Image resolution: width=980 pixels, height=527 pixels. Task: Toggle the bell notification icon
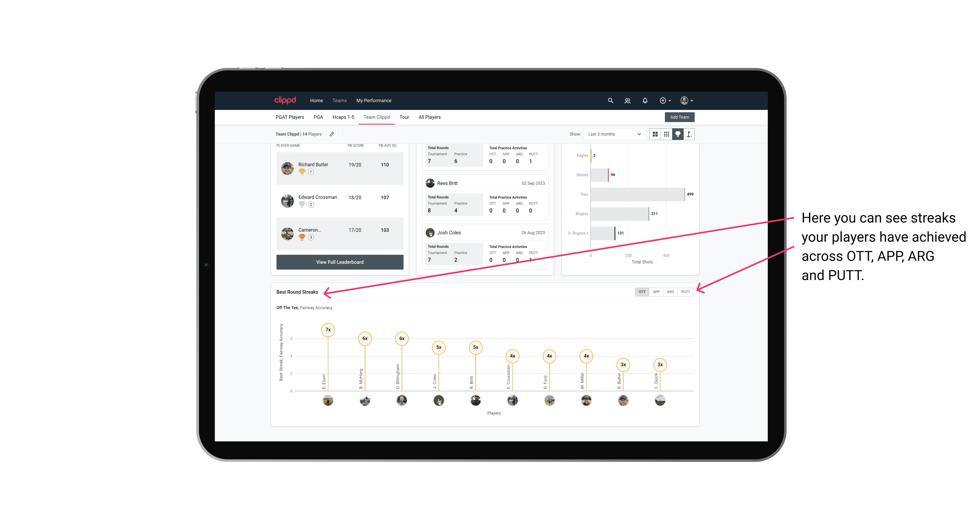click(x=644, y=100)
